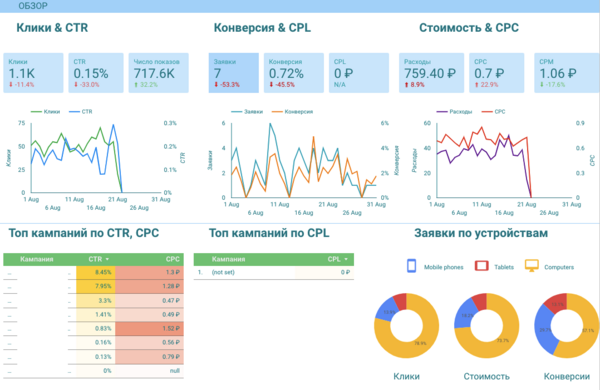The height and width of the screenshot is (390, 600).
Task: Click the green down arrow under CPM
Action: pos(542,85)
